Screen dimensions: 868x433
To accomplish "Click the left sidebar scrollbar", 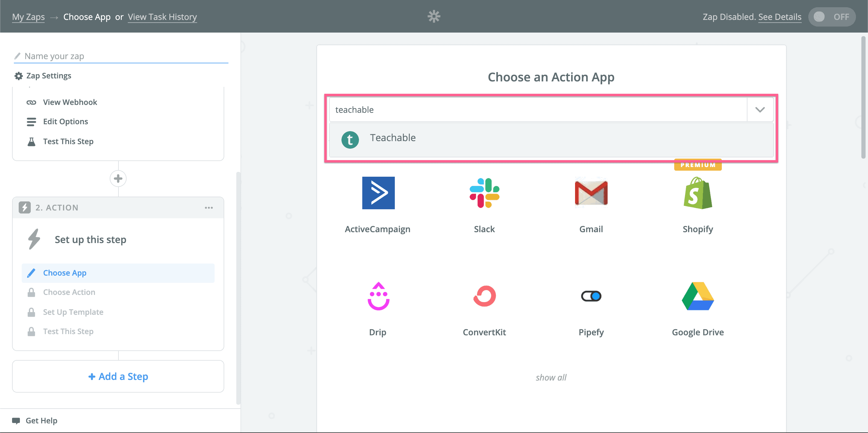I will click(238, 288).
